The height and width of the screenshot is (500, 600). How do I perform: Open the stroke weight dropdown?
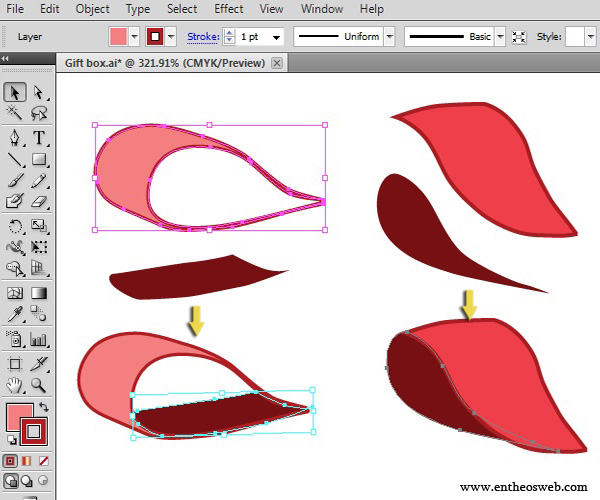point(275,37)
